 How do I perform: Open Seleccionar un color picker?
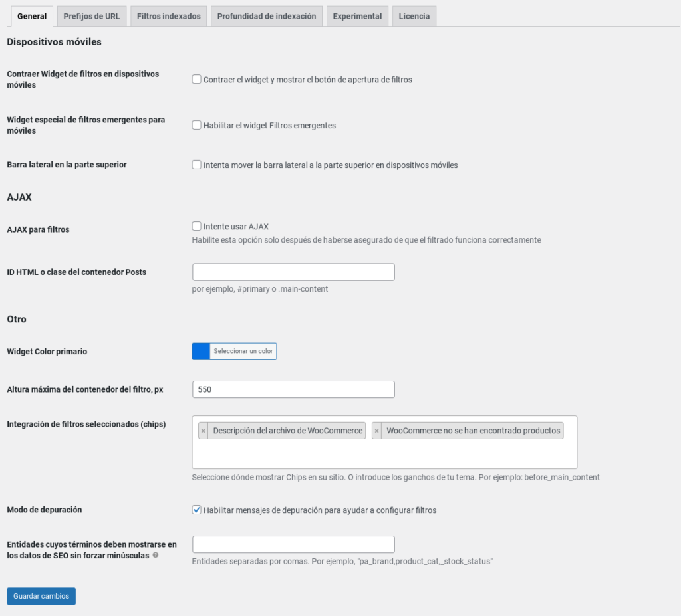click(x=243, y=352)
